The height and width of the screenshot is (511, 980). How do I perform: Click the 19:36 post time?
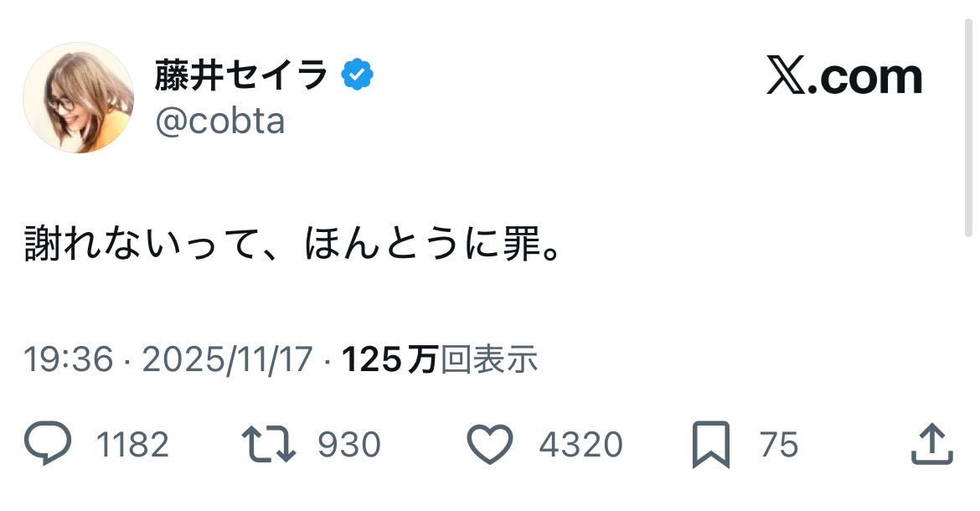coord(68,360)
